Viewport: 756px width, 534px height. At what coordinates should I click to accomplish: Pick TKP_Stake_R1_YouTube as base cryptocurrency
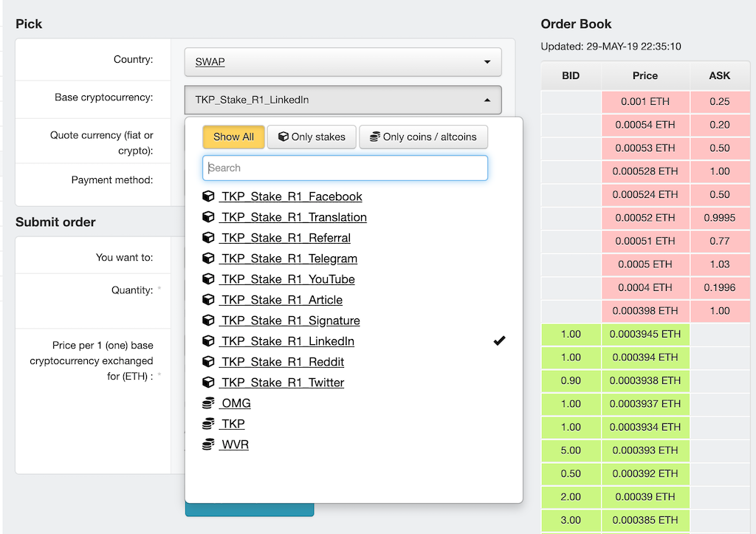(287, 279)
